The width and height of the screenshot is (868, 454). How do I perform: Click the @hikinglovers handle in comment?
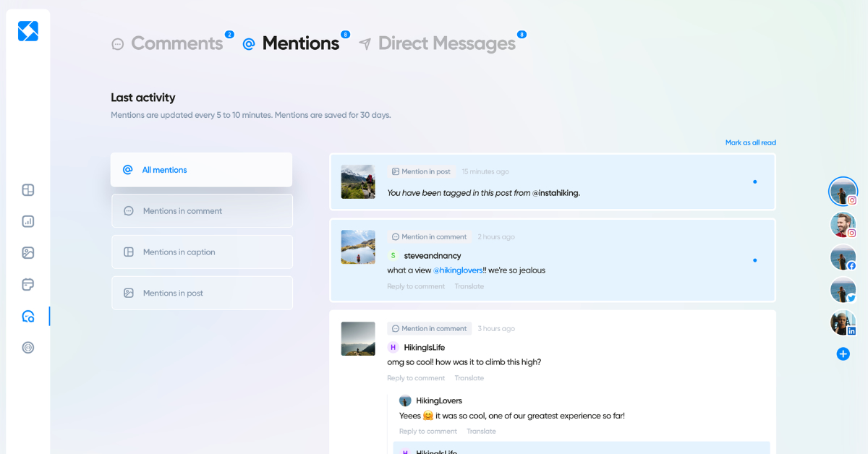click(x=458, y=270)
